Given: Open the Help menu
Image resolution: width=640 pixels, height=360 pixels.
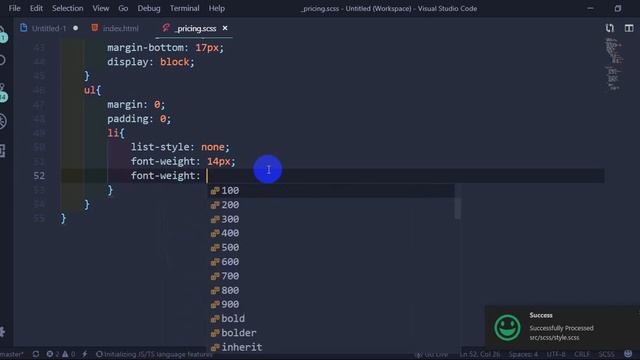Looking at the screenshot, I should tap(216, 8).
